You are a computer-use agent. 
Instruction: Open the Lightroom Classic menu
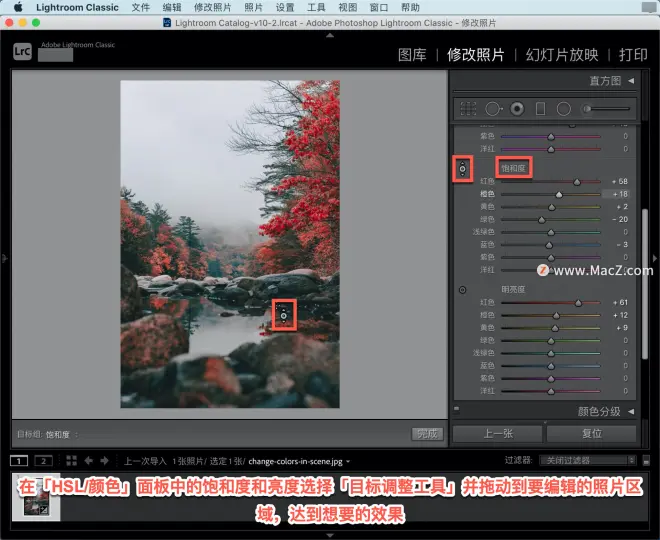point(77,7)
